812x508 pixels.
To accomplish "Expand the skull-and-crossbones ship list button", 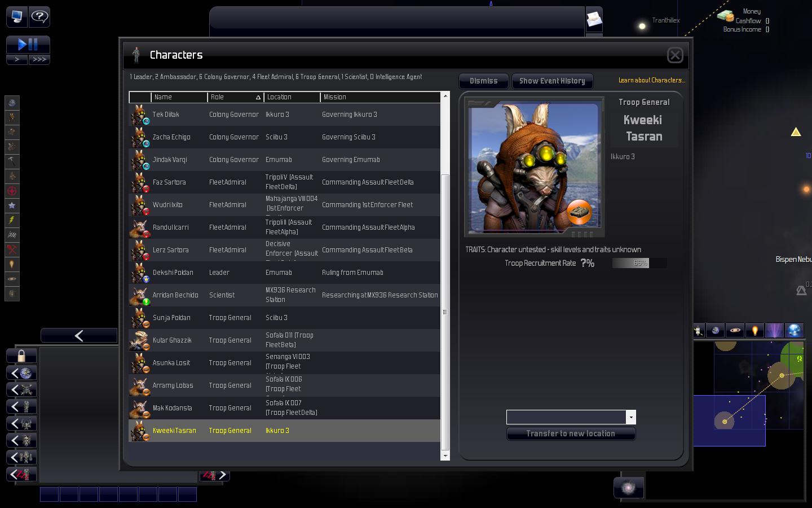I will 21,389.
